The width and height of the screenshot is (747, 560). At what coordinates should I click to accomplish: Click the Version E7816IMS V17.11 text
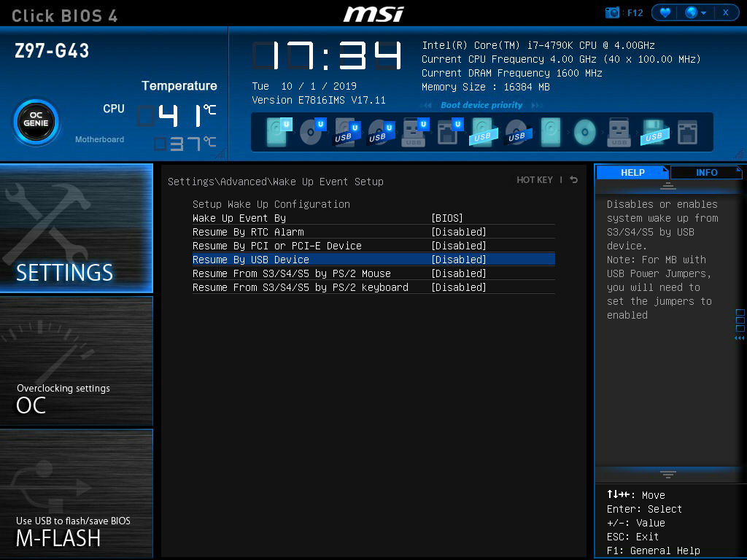click(x=318, y=100)
